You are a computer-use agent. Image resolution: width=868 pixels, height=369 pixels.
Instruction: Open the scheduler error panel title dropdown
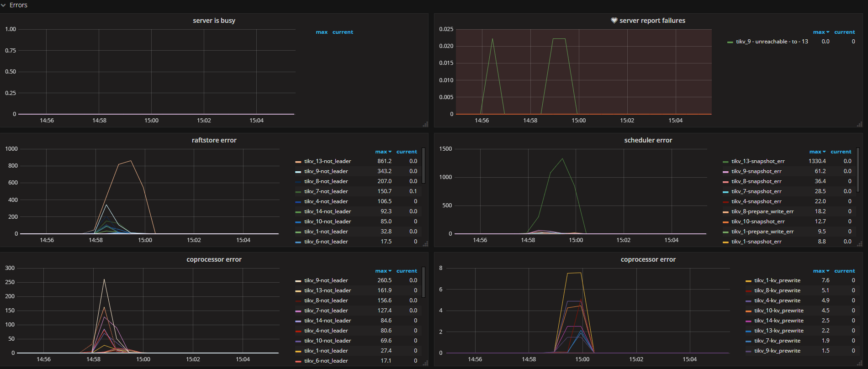pos(648,140)
